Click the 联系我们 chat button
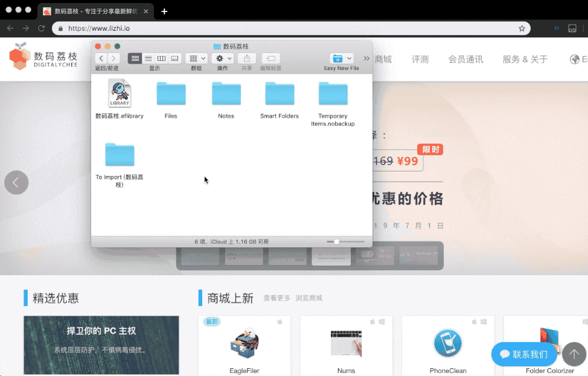The width and height of the screenshot is (588, 376). (x=524, y=354)
